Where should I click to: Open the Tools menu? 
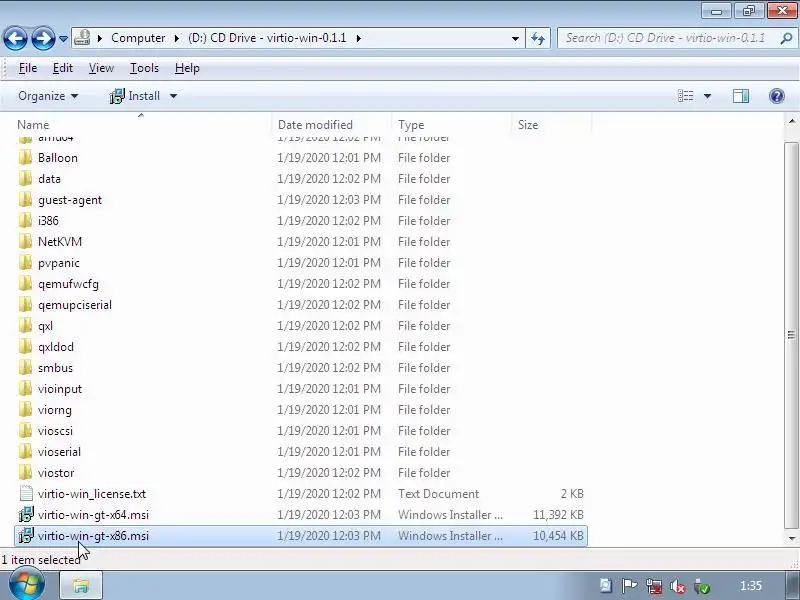coord(144,68)
